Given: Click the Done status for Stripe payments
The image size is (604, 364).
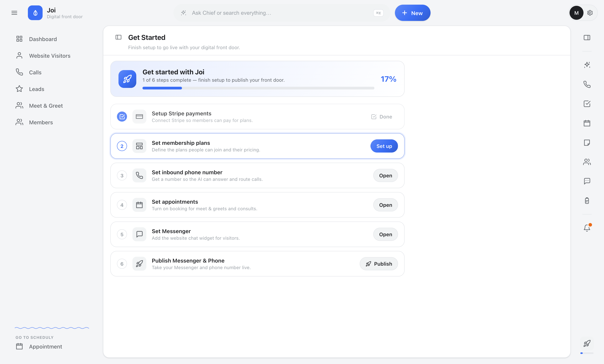Looking at the screenshot, I should click(382, 117).
